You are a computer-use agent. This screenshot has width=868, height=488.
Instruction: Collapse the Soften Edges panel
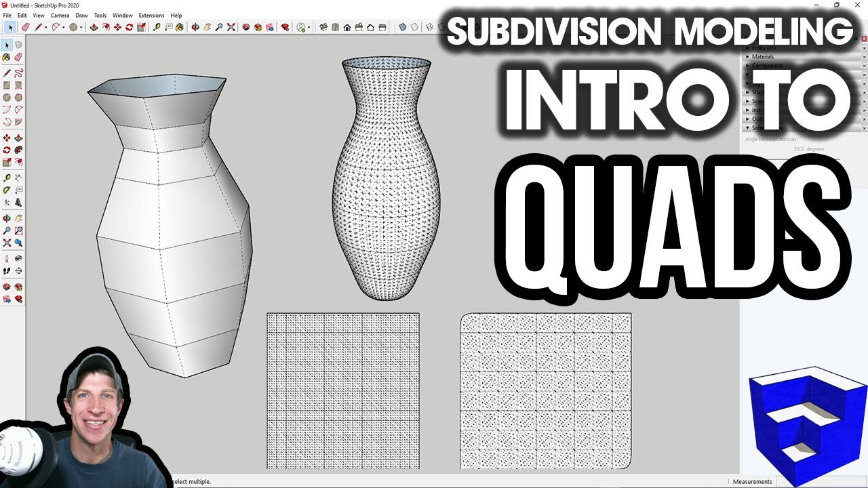748,127
